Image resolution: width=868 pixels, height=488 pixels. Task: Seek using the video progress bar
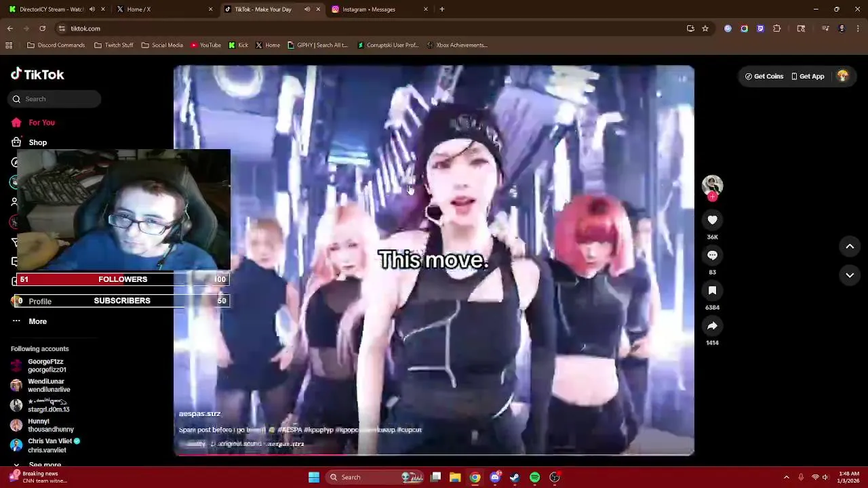(x=434, y=454)
